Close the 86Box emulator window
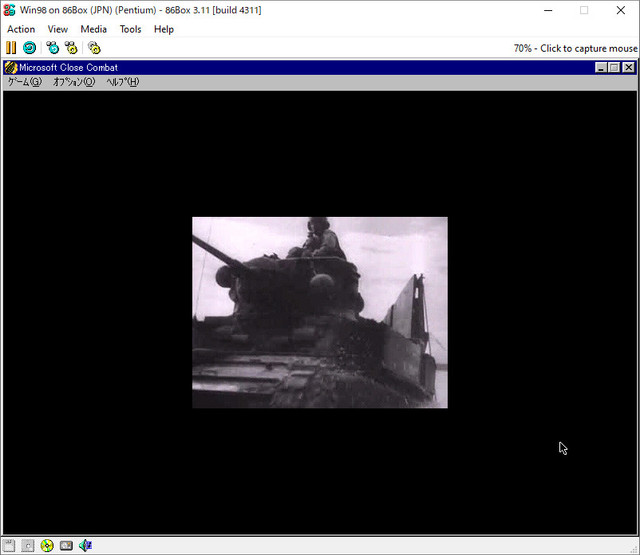This screenshot has height=555, width=640. pos(621,10)
